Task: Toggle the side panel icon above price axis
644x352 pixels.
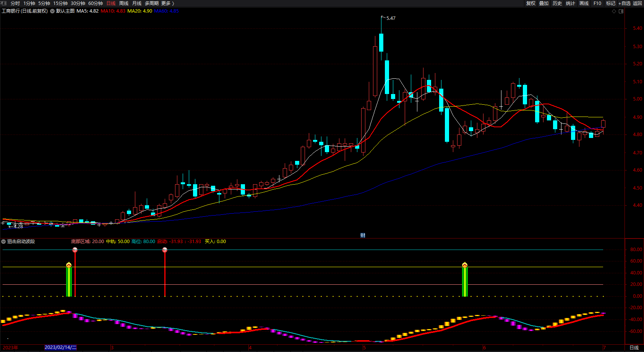Action: coord(621,11)
